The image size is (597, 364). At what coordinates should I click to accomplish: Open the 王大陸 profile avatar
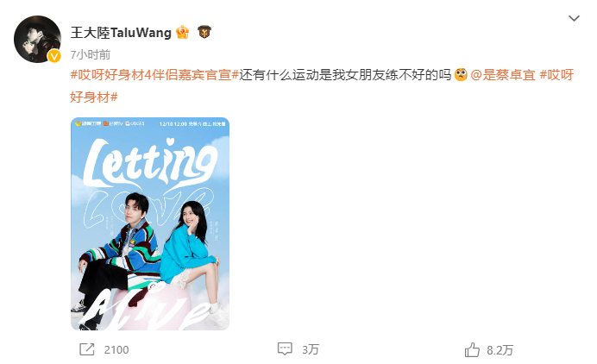[x=37, y=39]
